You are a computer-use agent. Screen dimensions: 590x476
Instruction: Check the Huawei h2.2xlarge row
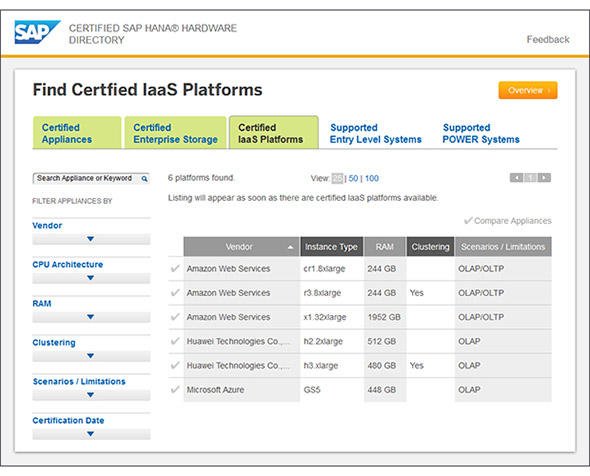coord(175,341)
